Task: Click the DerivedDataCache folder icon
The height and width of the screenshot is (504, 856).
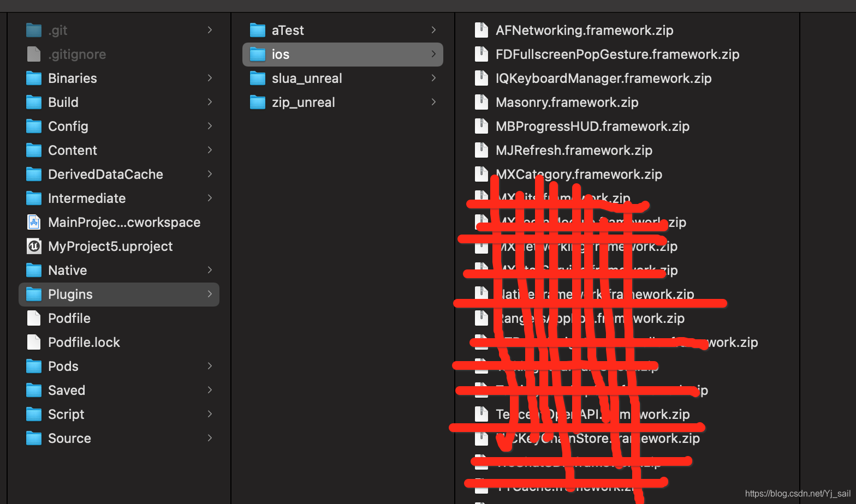Action: coord(34,174)
